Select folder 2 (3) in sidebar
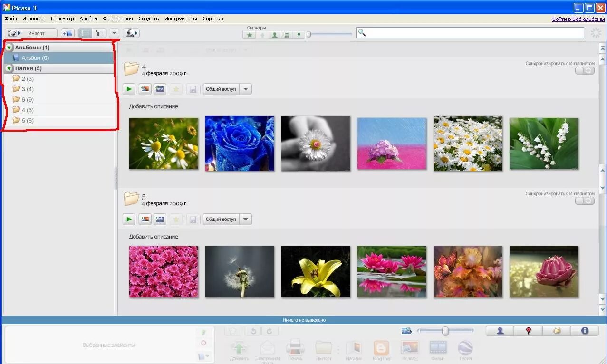This screenshot has width=607, height=364. (59, 79)
